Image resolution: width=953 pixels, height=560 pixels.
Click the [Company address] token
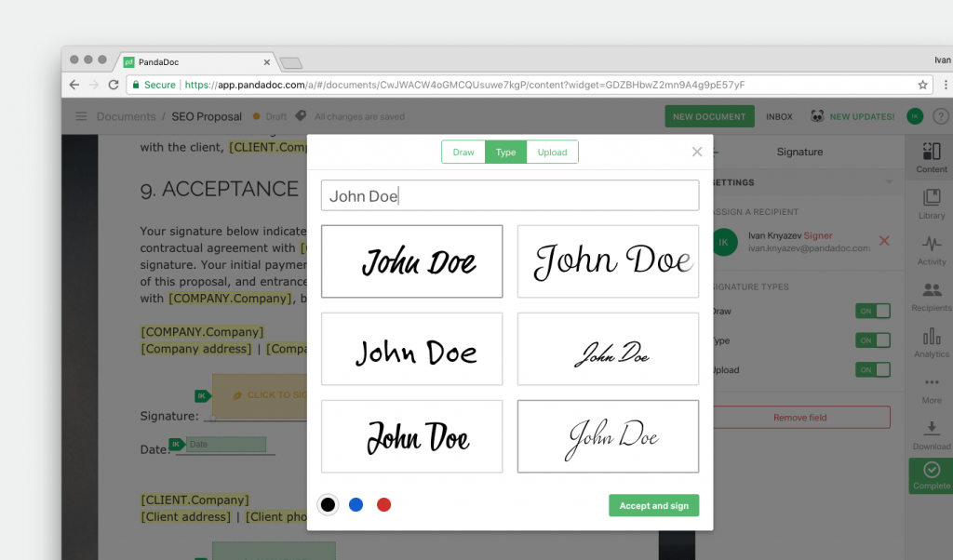(x=196, y=349)
